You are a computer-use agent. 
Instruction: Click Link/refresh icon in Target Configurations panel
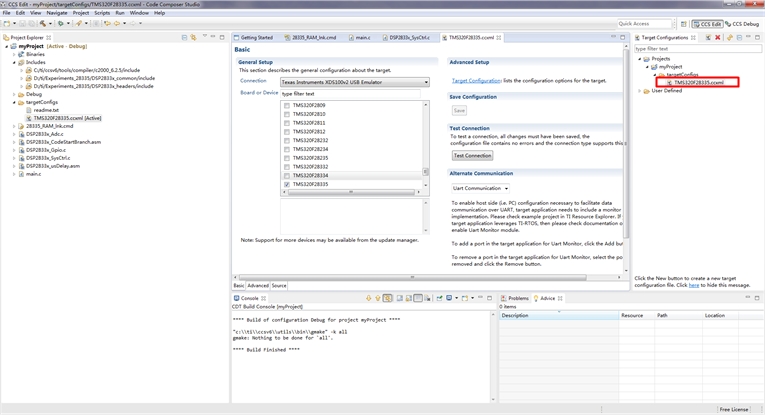[x=730, y=38]
